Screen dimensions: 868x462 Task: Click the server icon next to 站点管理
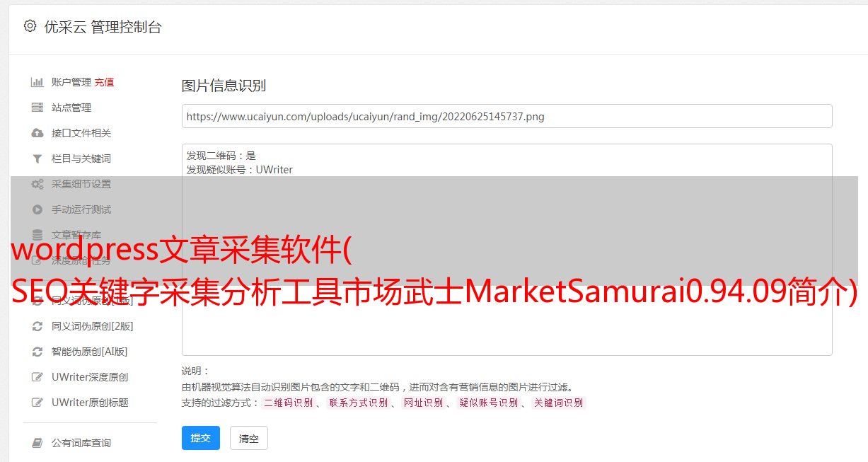coord(37,108)
